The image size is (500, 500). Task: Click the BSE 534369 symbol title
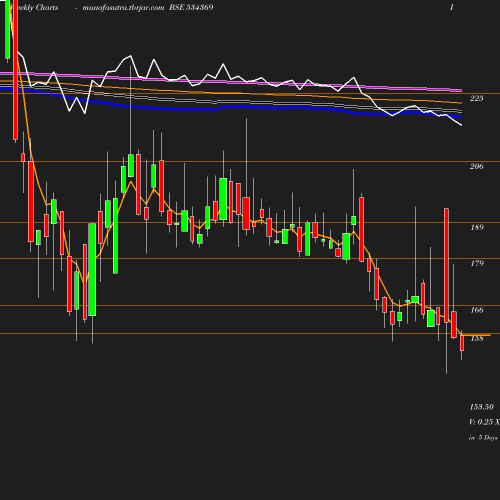191,7
